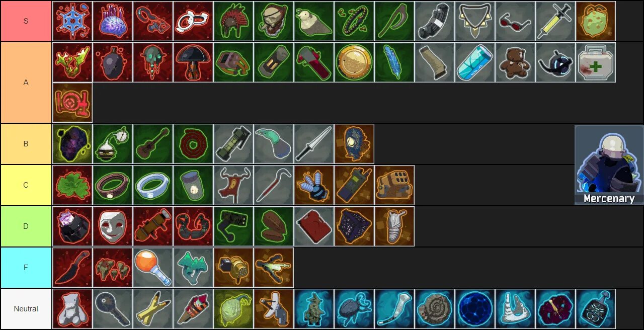Select the acoustic guitar item in B tier
Viewport: 644px width, 330px height.
[x=153, y=144]
